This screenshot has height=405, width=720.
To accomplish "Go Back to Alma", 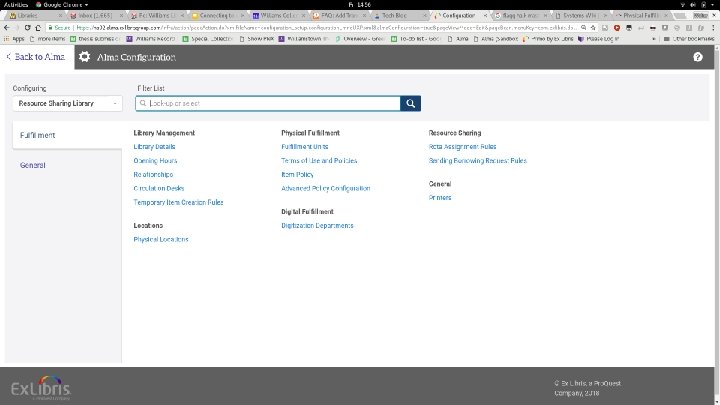I will coord(36,57).
